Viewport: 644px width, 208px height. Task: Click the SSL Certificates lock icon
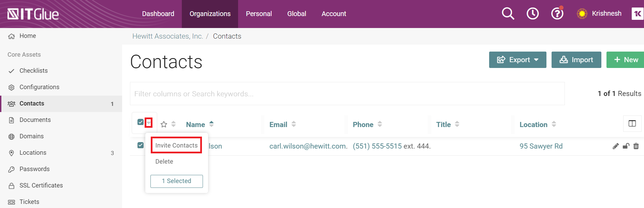click(12, 186)
